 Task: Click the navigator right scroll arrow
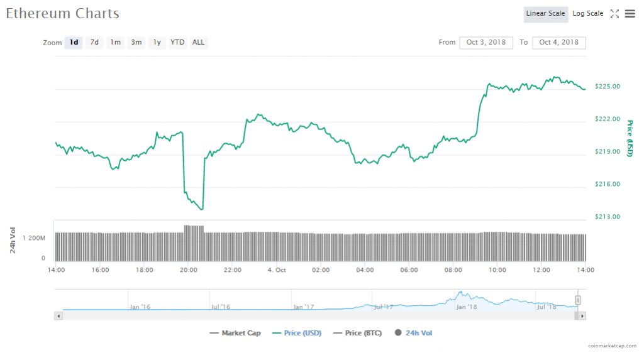tap(582, 315)
